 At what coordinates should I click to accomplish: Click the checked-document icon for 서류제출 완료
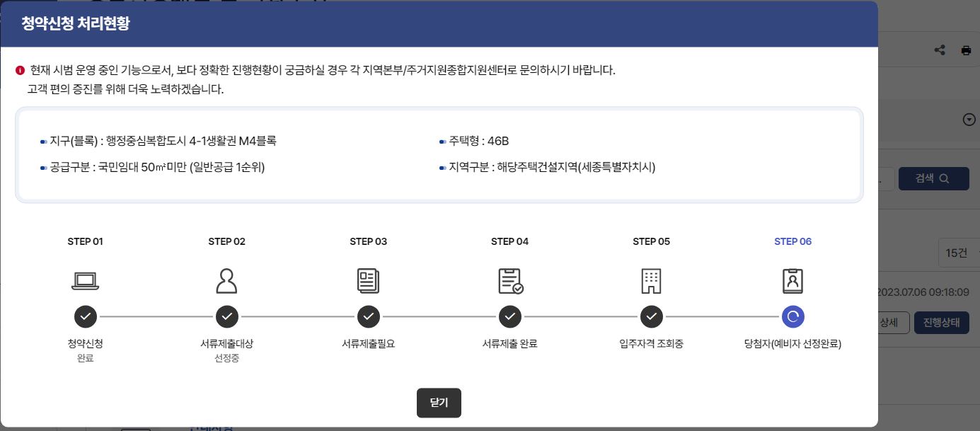(509, 280)
